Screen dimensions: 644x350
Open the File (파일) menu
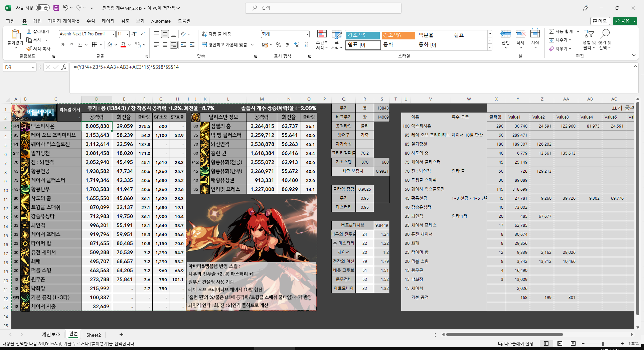(10, 21)
